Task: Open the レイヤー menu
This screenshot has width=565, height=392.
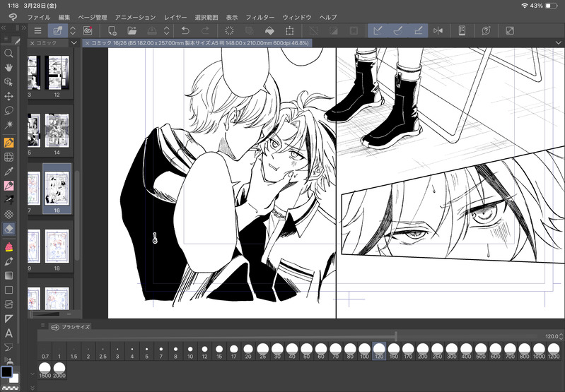Action: pyautogui.click(x=175, y=17)
